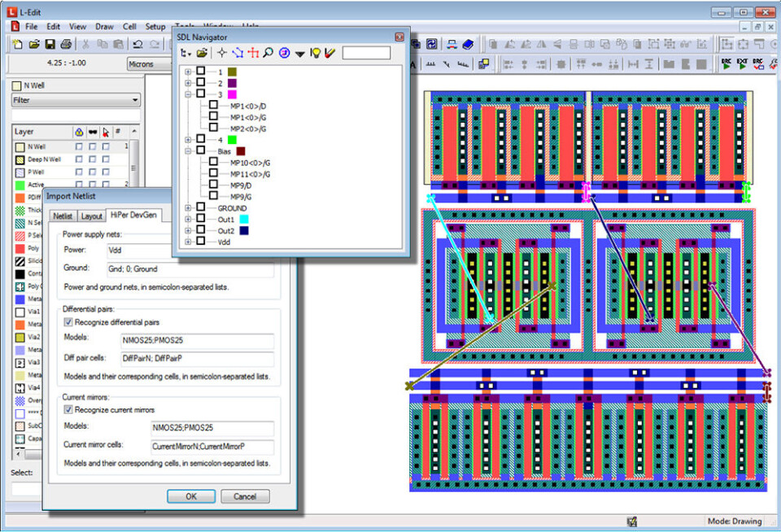
Task: Click the magnifier zoom icon in SDL Navigator
Action: [268, 53]
